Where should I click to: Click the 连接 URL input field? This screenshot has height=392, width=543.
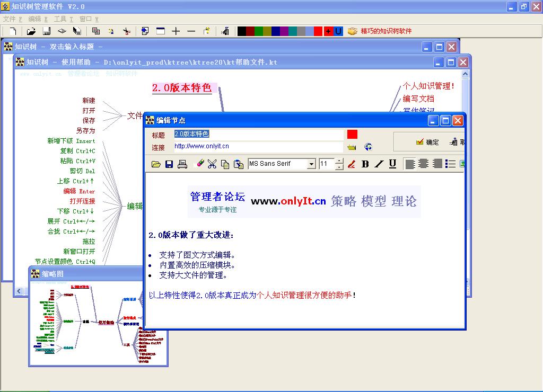(258, 147)
